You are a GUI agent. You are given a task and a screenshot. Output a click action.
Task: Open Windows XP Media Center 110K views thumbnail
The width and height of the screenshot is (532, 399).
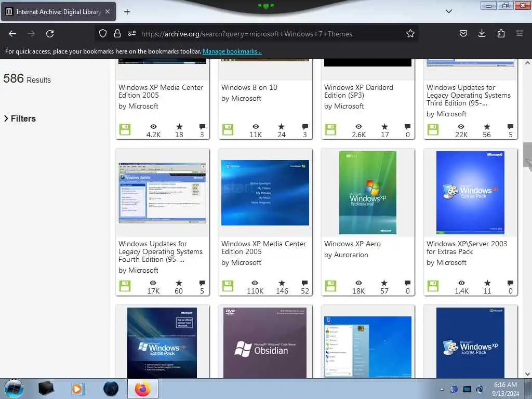point(265,192)
